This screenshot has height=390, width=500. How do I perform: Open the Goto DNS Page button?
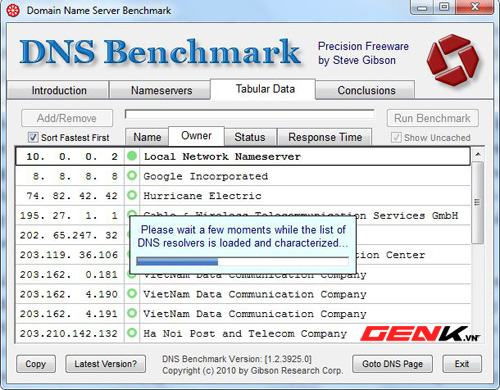(x=392, y=364)
